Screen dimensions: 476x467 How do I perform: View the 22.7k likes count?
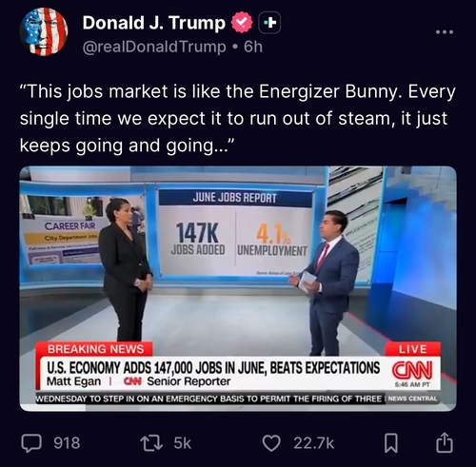[x=314, y=443]
